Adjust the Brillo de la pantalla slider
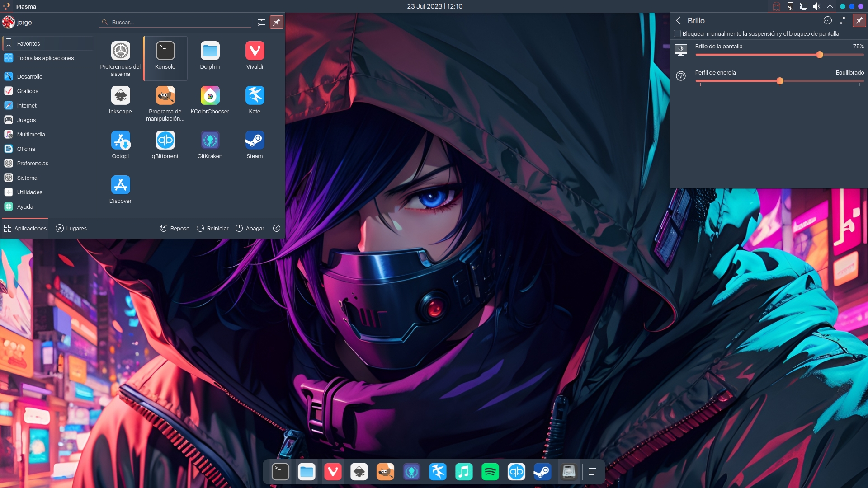This screenshot has width=868, height=488. click(779, 55)
